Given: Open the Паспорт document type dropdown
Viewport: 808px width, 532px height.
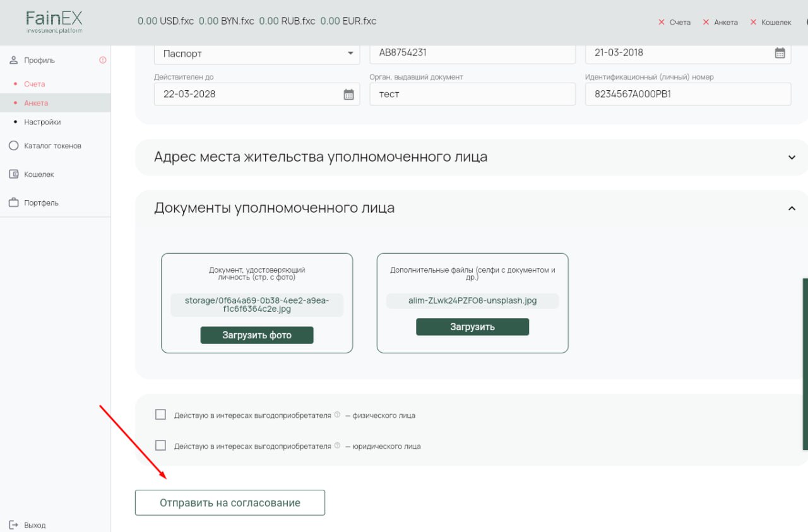Looking at the screenshot, I should (257, 54).
